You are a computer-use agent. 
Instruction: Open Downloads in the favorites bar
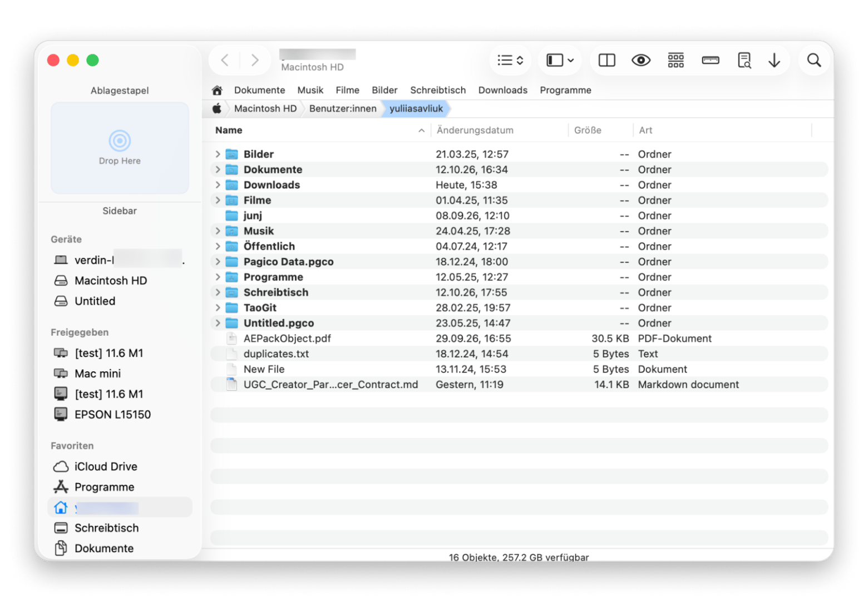tap(502, 90)
